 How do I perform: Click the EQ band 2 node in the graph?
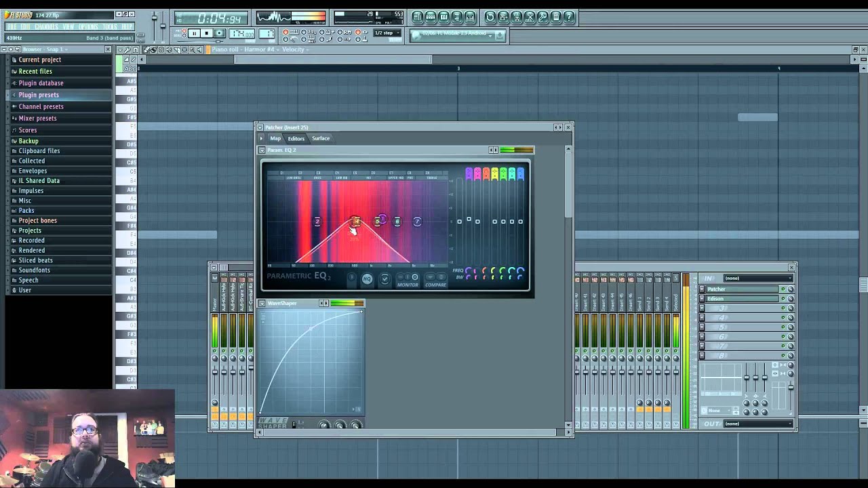(x=317, y=222)
